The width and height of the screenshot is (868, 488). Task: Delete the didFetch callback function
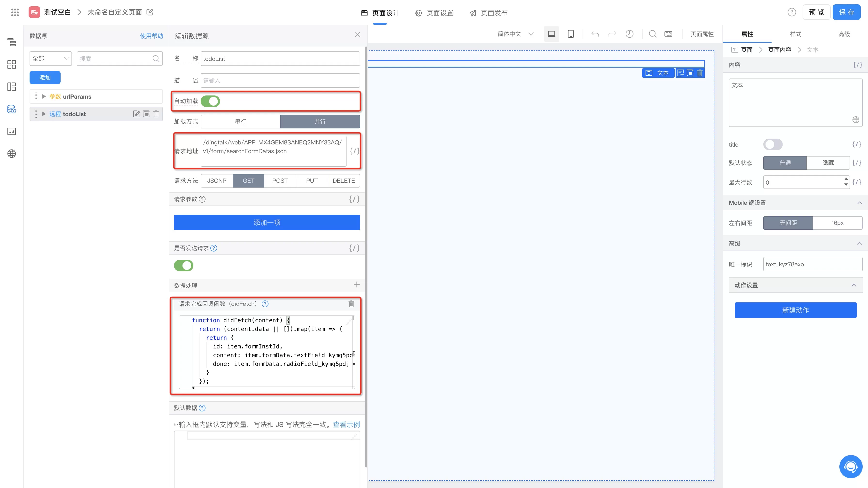pos(351,304)
